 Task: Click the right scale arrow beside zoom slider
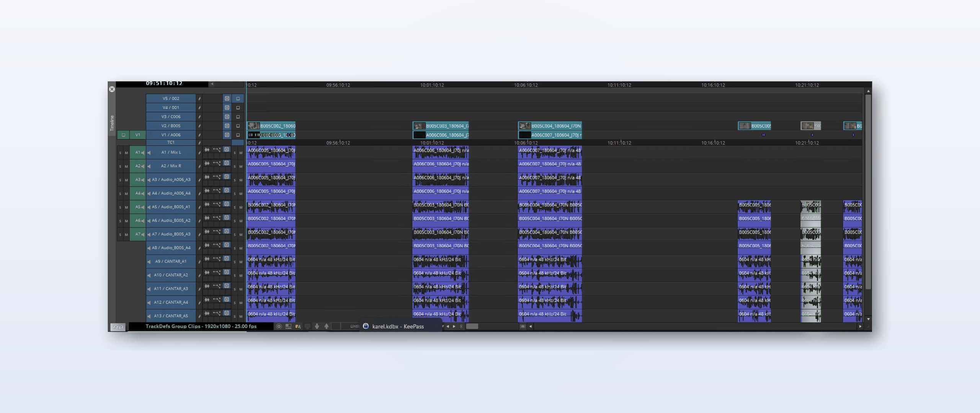[x=454, y=326]
